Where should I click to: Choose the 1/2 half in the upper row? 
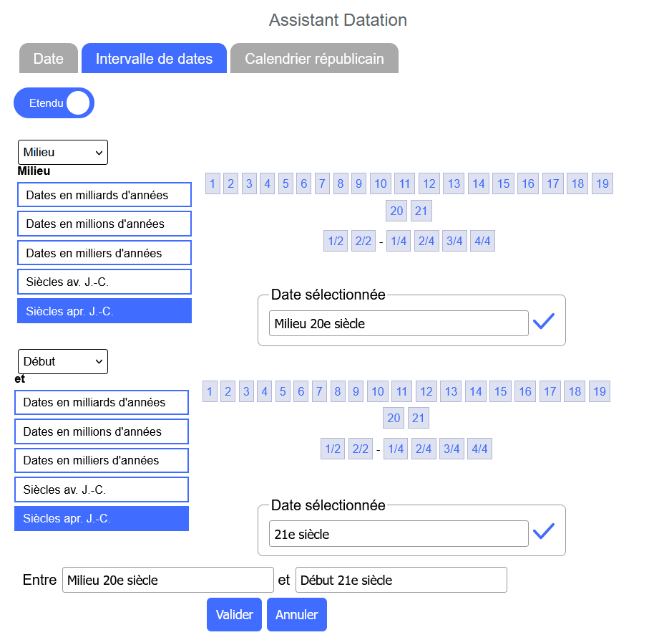(335, 241)
